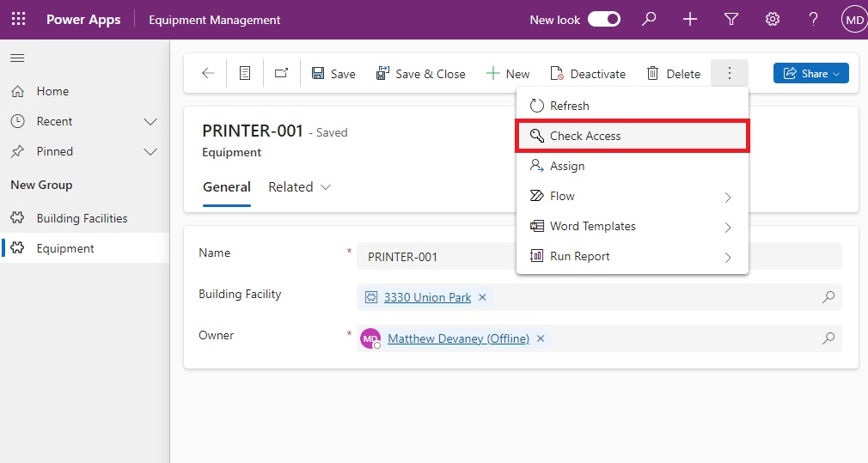Click Delete in the command bar
The height and width of the screenshot is (463, 868).
pos(673,74)
